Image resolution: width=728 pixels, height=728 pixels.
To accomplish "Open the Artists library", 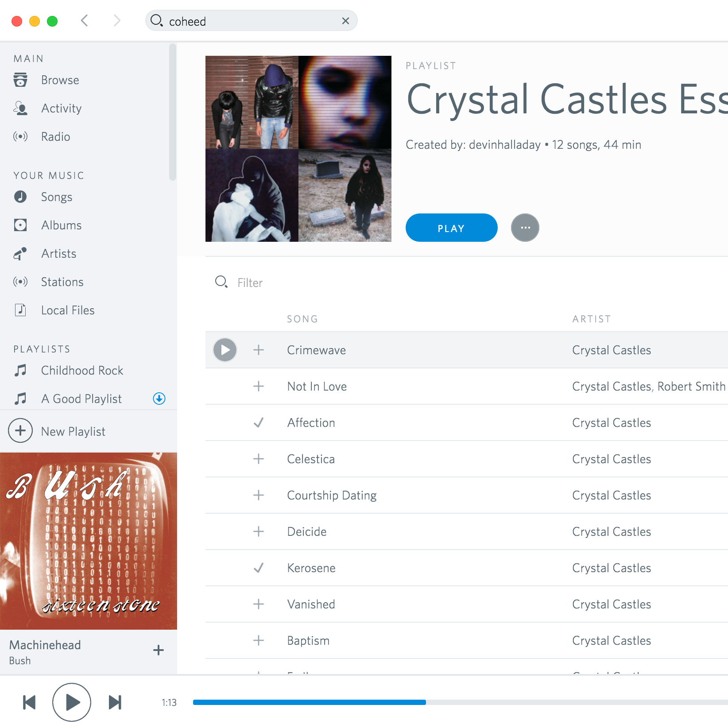I will pos(58,254).
